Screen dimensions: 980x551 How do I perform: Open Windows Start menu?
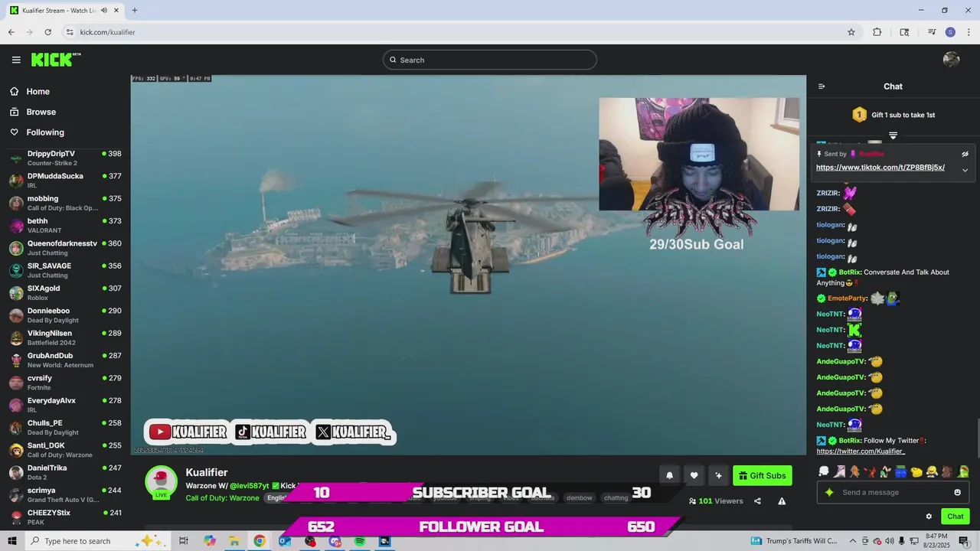tap(12, 541)
